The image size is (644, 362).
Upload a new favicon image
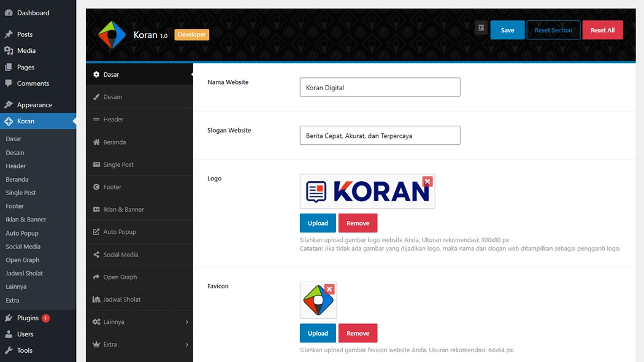click(x=318, y=333)
